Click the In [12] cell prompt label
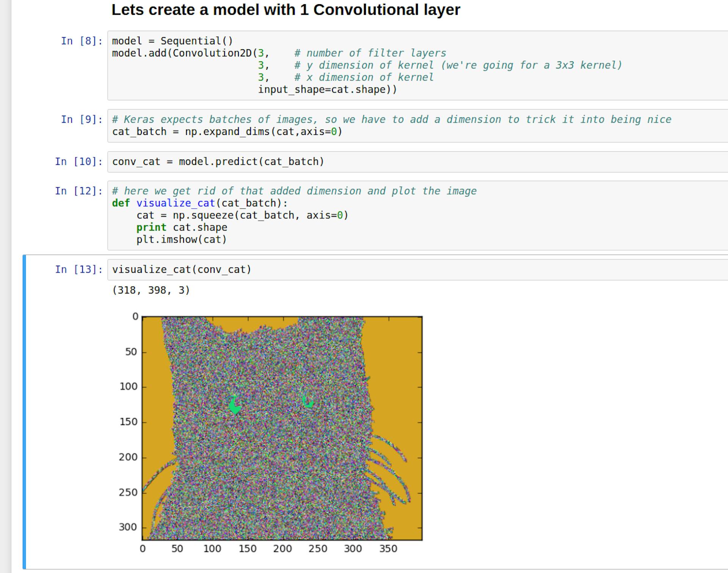728x573 pixels. click(x=78, y=191)
